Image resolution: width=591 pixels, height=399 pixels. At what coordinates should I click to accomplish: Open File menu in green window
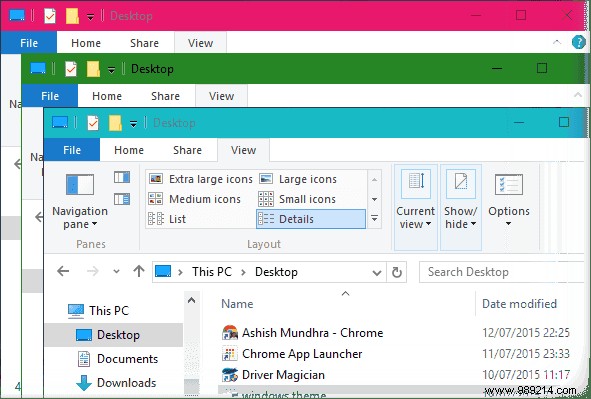[x=50, y=96]
